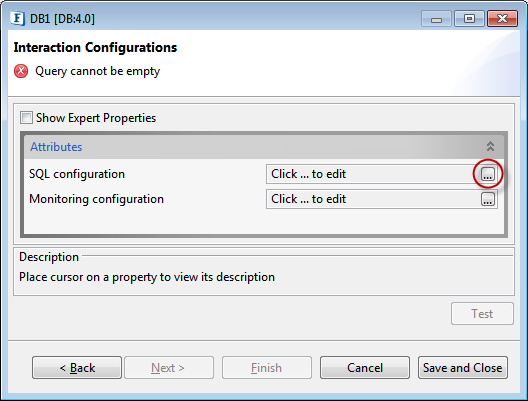Click the Monitoring configuration value field
This screenshot has width=528, height=401.
373,199
